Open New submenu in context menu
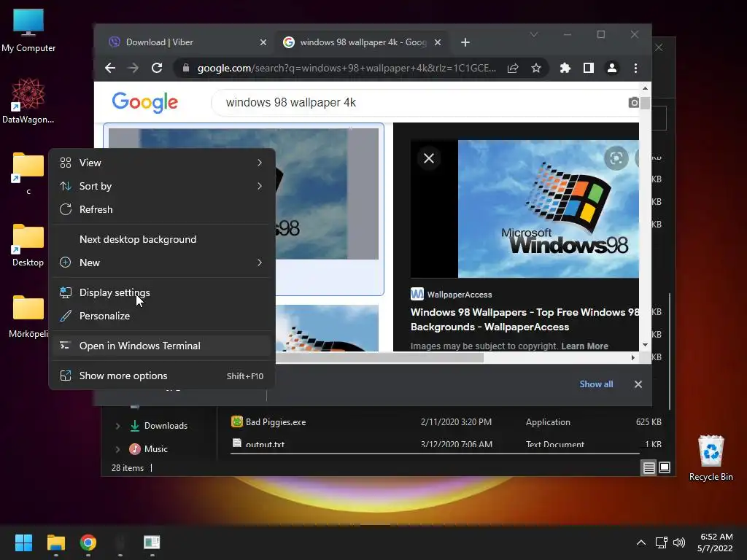 (x=161, y=262)
